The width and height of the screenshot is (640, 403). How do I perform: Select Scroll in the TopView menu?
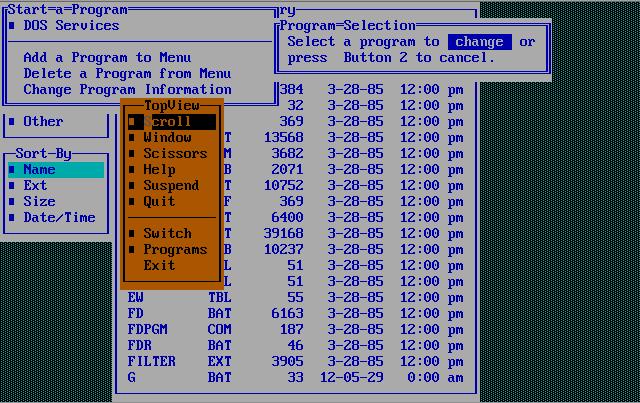click(167, 122)
